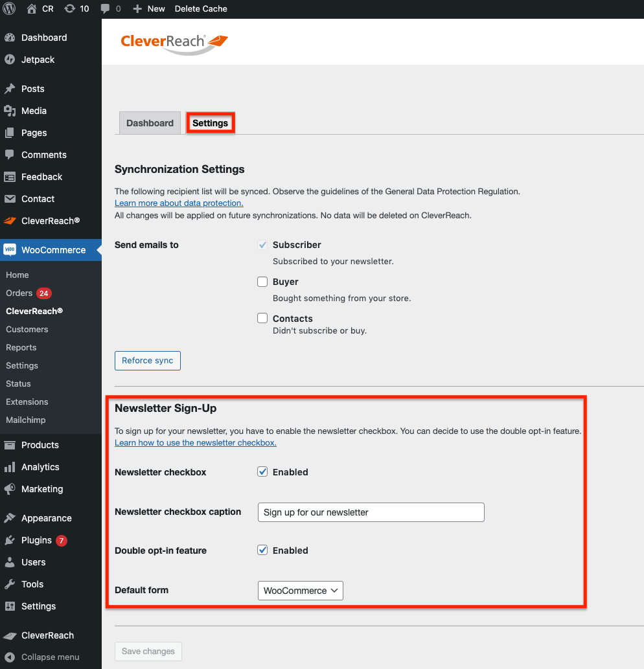The height and width of the screenshot is (669, 644).
Task: Open the Default form dropdown
Action: pyautogui.click(x=301, y=591)
